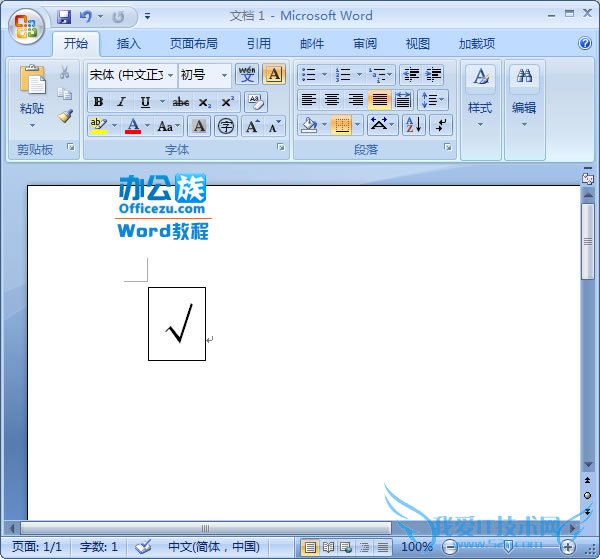Toggle subscript formatting
This screenshot has height=559, width=600.
coord(205,102)
